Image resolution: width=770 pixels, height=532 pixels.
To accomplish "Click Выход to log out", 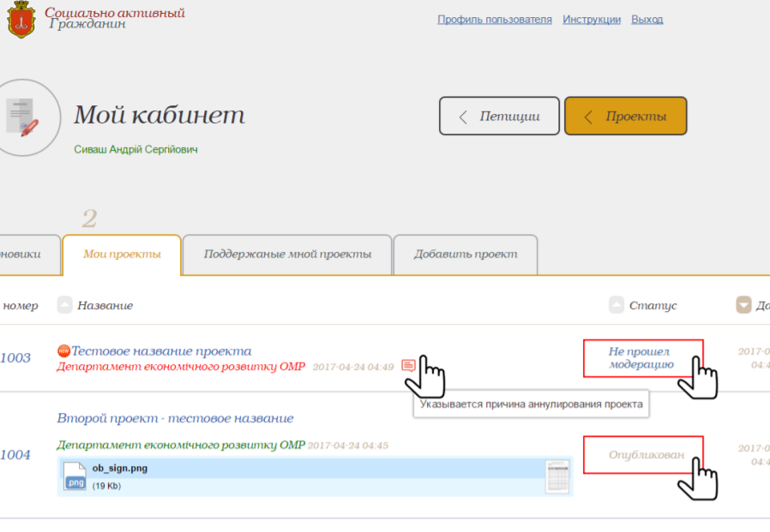I will [x=647, y=18].
